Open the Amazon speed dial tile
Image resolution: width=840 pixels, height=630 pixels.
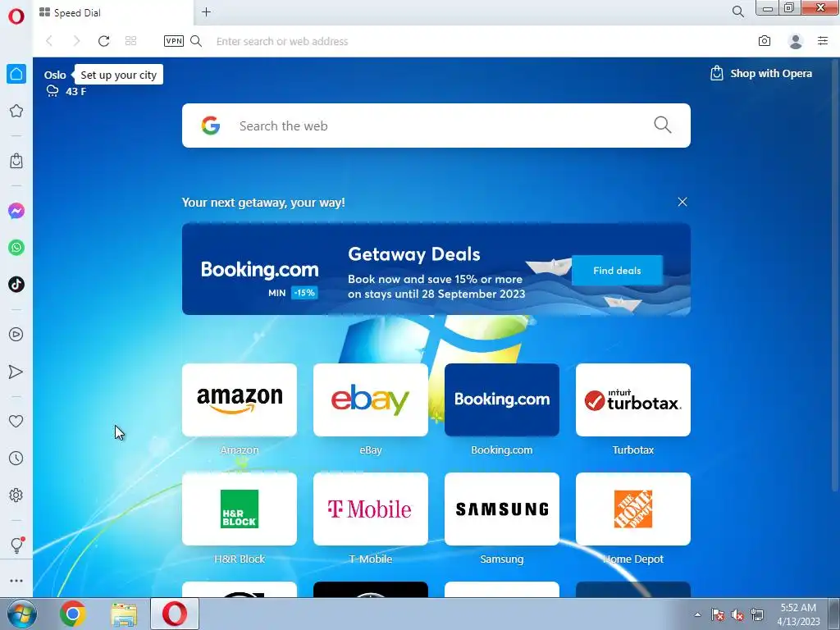(240, 399)
